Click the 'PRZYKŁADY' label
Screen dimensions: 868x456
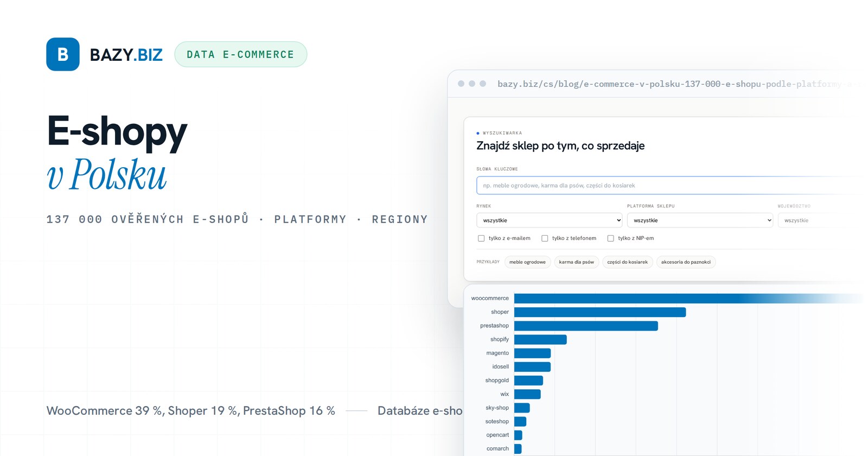click(488, 262)
